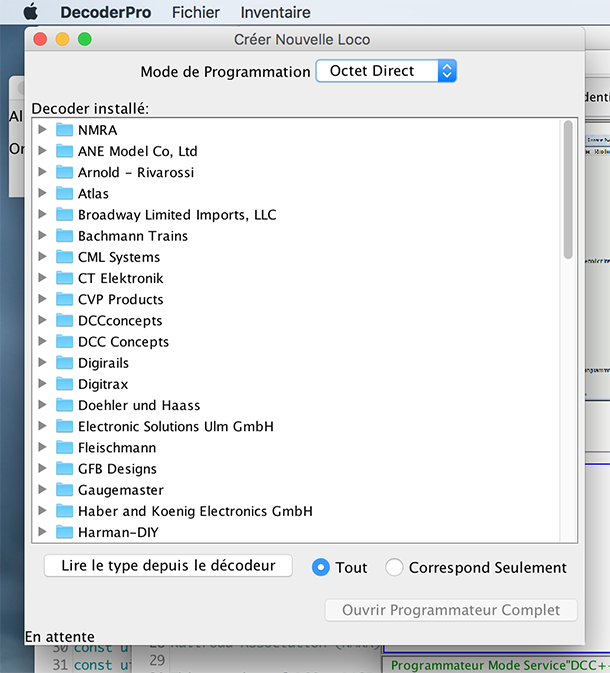The width and height of the screenshot is (610, 673).
Task: Click the Doehler und Haass folder icon
Action: pos(64,405)
